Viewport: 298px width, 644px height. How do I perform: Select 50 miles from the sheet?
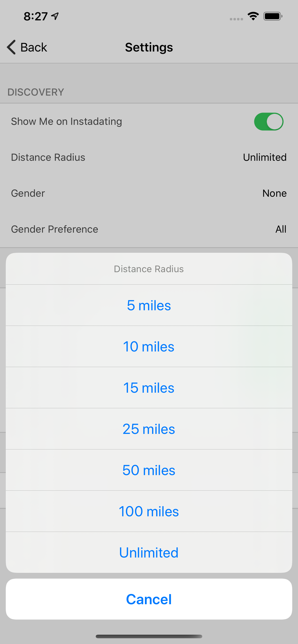point(149,470)
